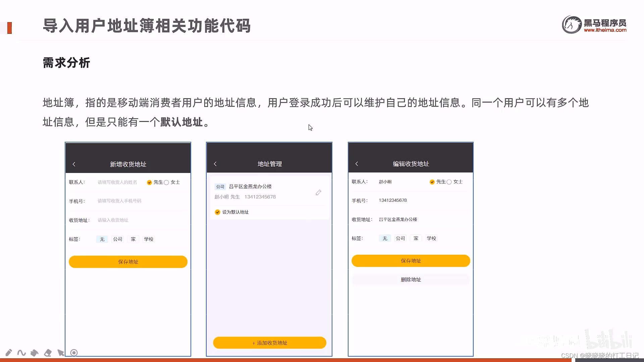Click the bold 默认地址 text
The height and width of the screenshot is (362, 644).
pos(181,122)
